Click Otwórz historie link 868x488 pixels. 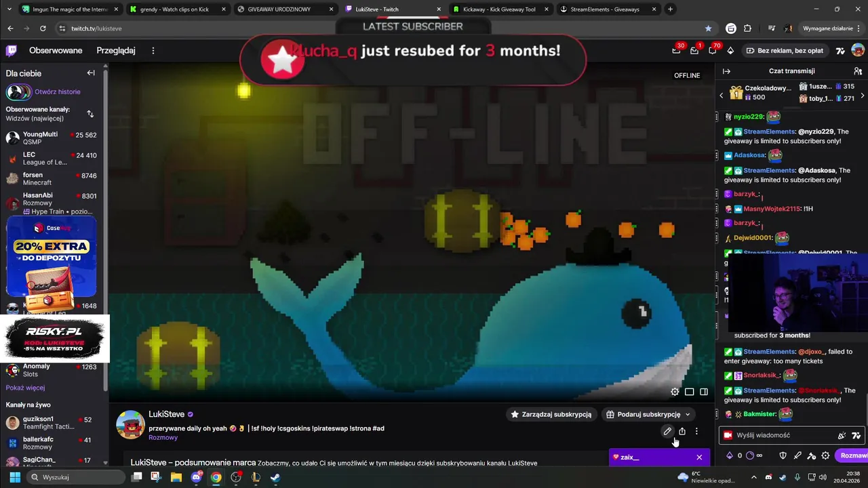tap(58, 92)
